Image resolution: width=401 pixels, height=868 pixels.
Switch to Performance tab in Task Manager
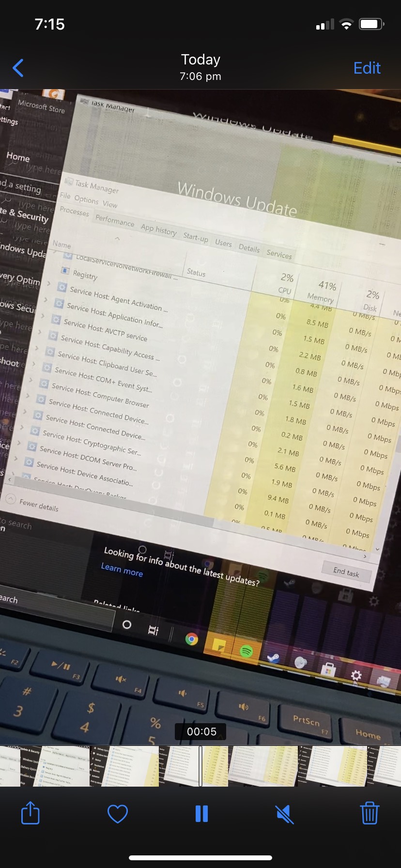coord(115,220)
